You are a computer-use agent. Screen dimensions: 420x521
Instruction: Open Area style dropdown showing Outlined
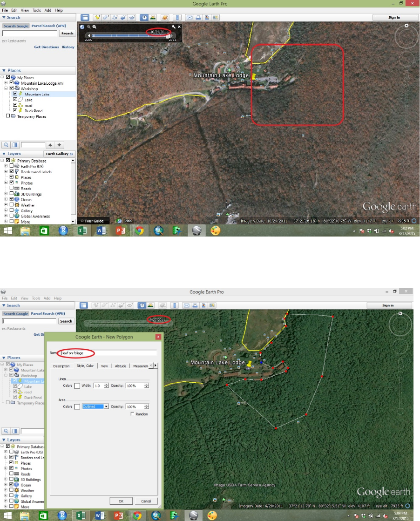coord(95,406)
